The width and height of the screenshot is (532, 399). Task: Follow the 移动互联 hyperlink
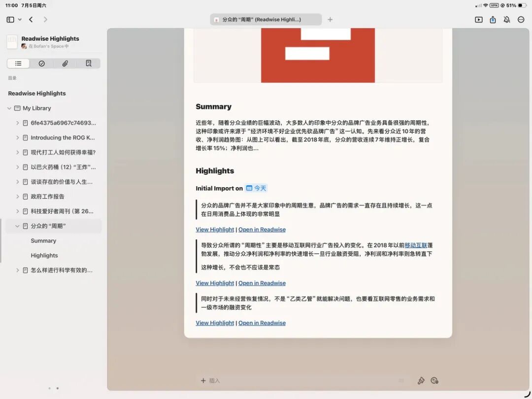click(x=416, y=245)
